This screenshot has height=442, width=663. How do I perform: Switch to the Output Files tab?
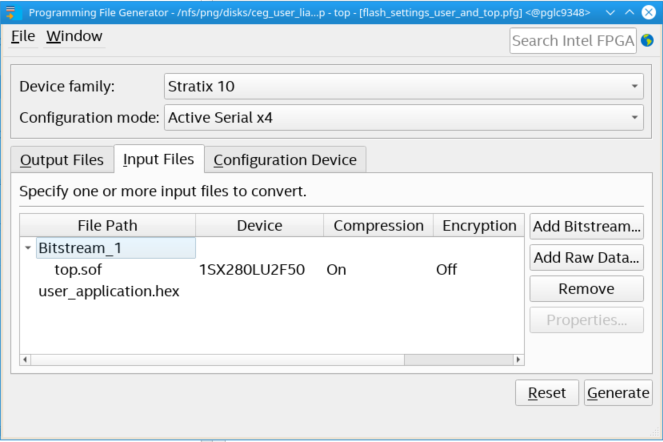coord(61,160)
